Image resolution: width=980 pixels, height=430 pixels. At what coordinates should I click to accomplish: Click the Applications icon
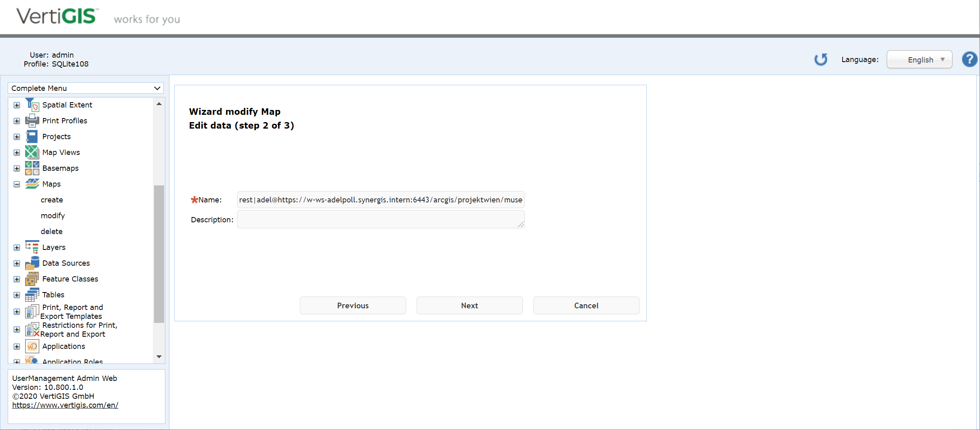pyautogui.click(x=32, y=346)
